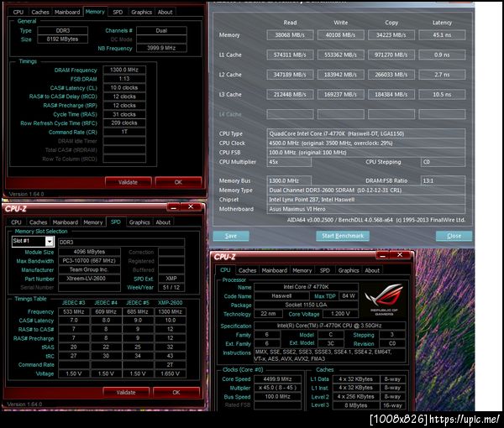Click the CPU Type field showing i7-4770K
Viewport: 504px width, 428px height.
point(365,133)
